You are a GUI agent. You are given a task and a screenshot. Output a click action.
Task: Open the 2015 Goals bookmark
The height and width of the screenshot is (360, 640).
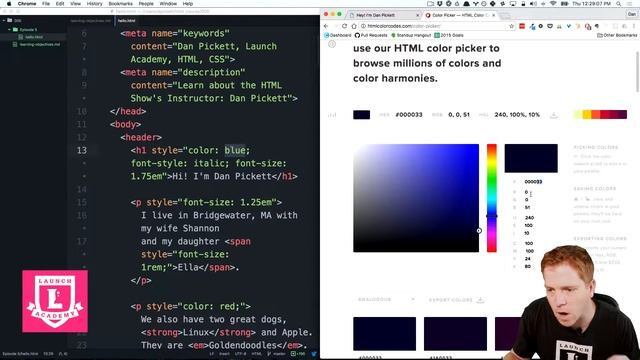pos(449,36)
